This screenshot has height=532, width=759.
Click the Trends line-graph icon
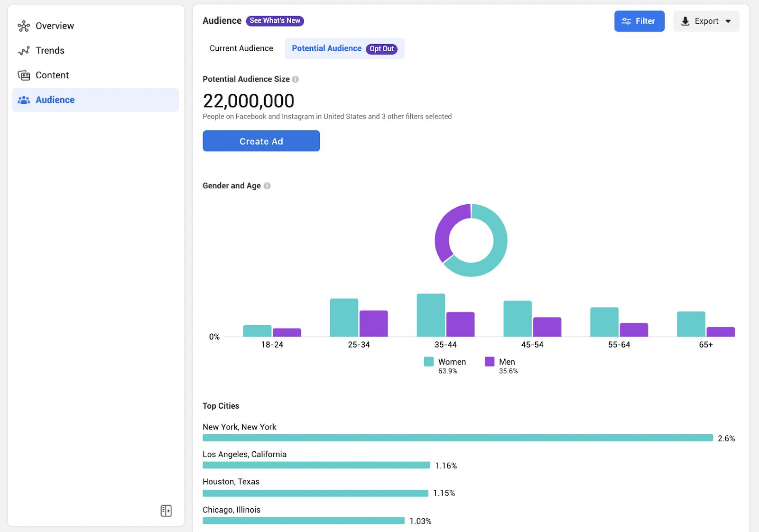tap(24, 51)
